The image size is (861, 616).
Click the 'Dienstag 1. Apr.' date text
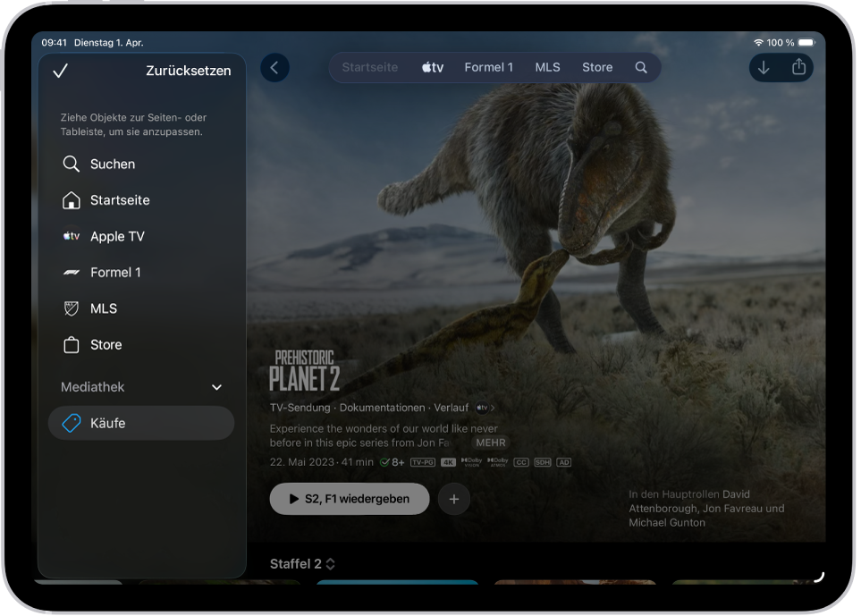[109, 43]
